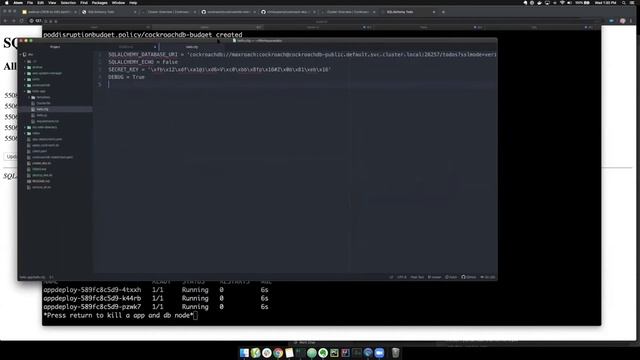
Task: Click the Wi-Fi status icon
Action: (x=562, y=2)
